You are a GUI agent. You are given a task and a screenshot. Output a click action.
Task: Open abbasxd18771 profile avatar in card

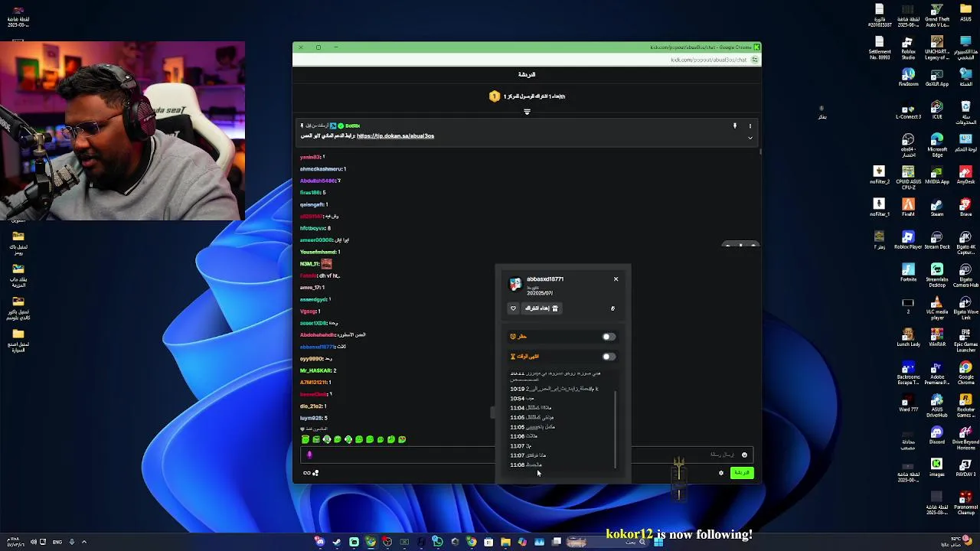coord(516,285)
